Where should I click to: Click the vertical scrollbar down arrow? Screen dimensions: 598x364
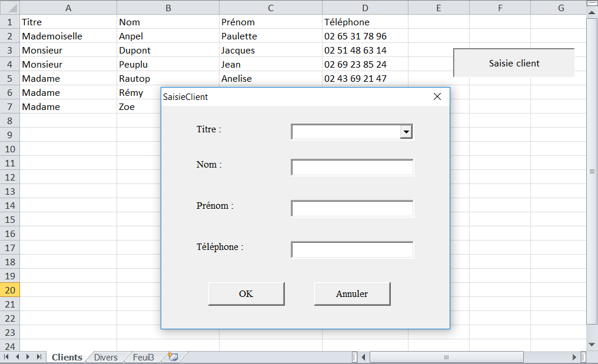pyautogui.click(x=592, y=344)
